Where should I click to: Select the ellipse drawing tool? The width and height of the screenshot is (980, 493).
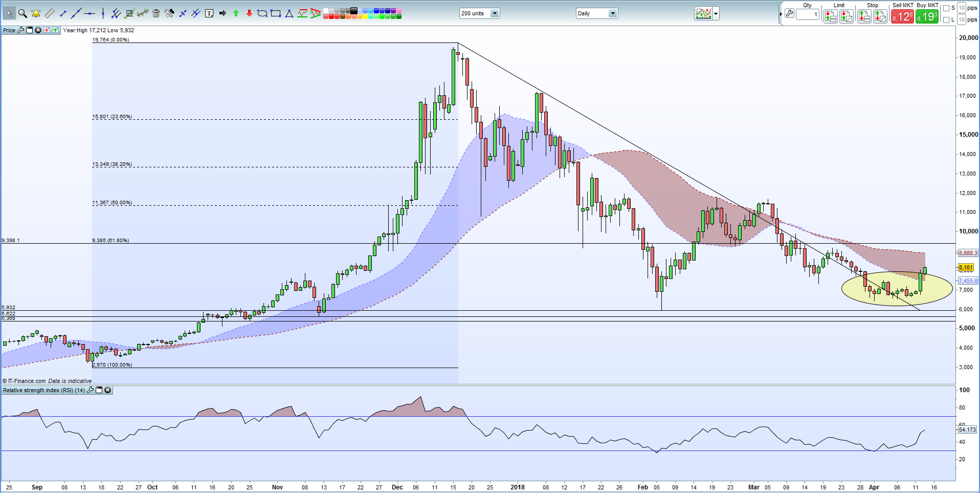click(262, 13)
